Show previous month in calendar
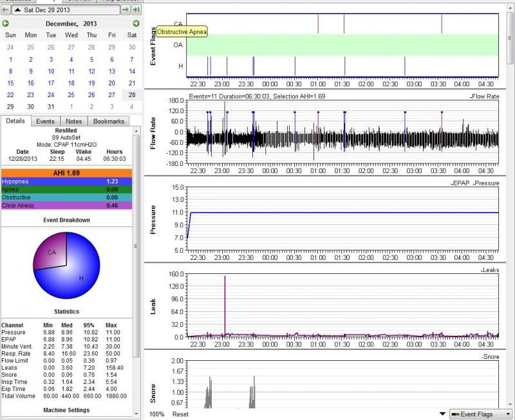The image size is (515, 420). point(6,24)
